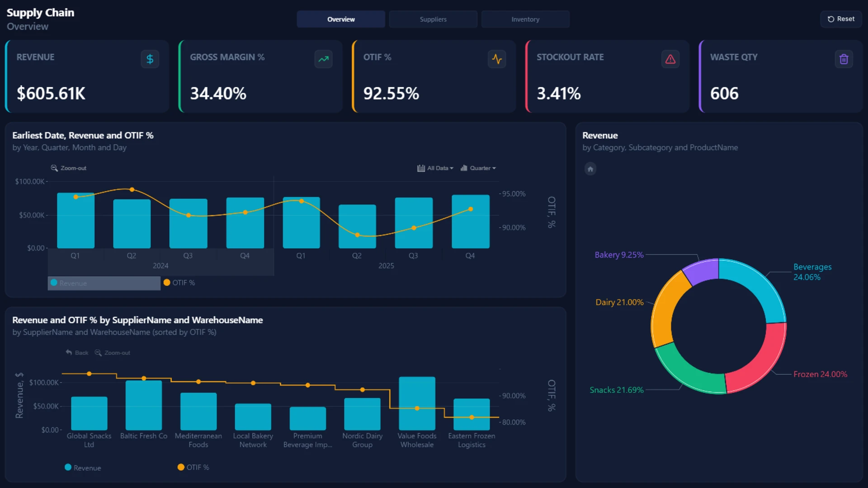868x488 pixels.
Task: Open the Inventory tab
Action: click(525, 19)
